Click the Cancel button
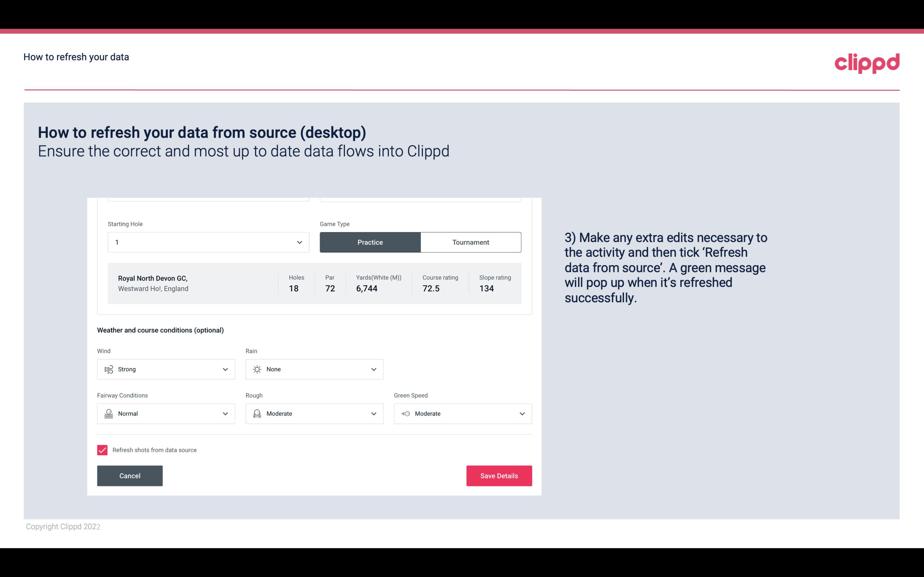924x577 pixels. pyautogui.click(x=130, y=475)
